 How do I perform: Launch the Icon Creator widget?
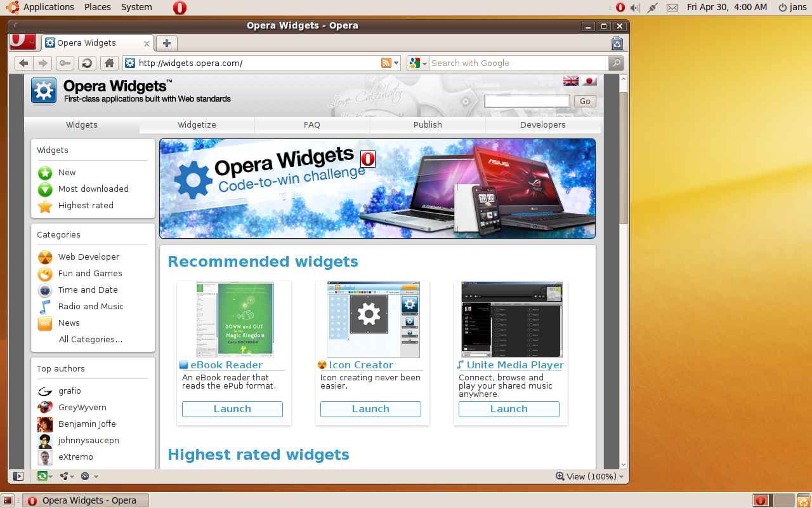[x=370, y=409]
